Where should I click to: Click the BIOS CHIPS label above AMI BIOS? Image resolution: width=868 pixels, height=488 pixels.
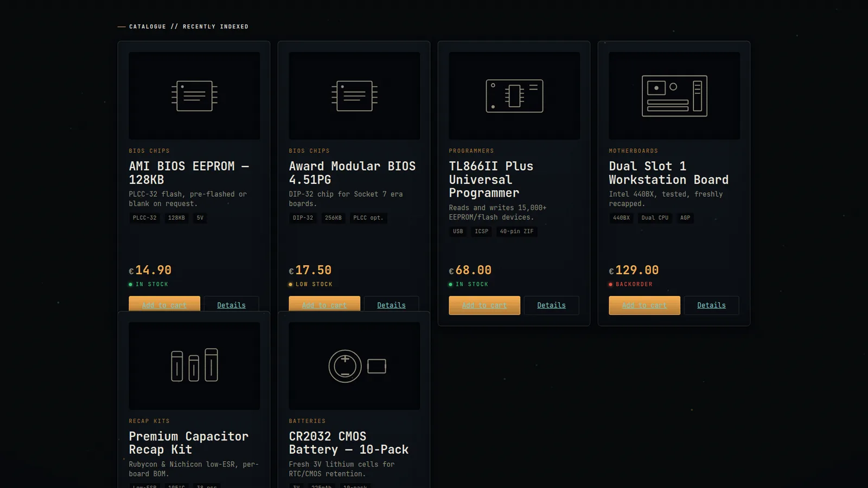[149, 151]
